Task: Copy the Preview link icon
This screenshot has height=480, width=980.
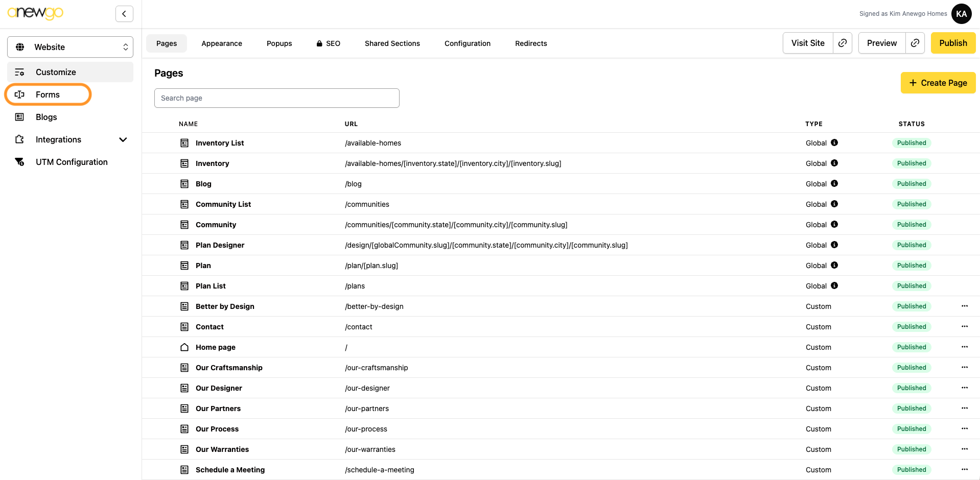Action: click(915, 43)
